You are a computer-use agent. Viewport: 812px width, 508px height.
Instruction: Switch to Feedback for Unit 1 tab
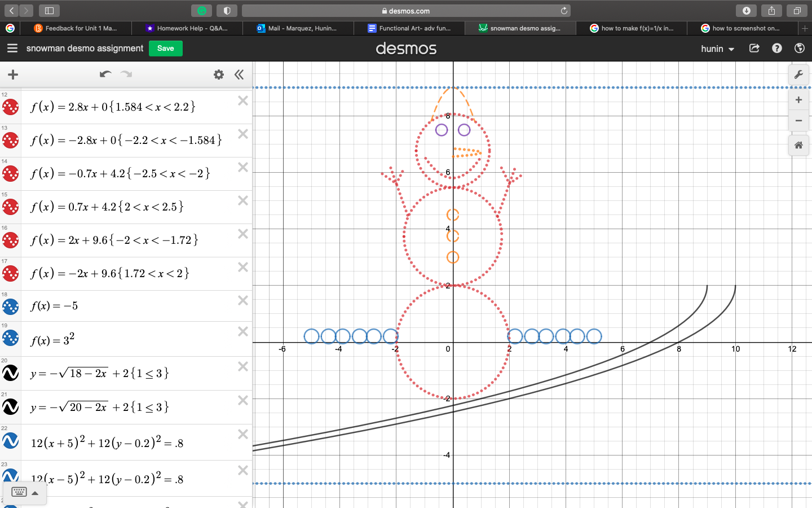point(76,28)
